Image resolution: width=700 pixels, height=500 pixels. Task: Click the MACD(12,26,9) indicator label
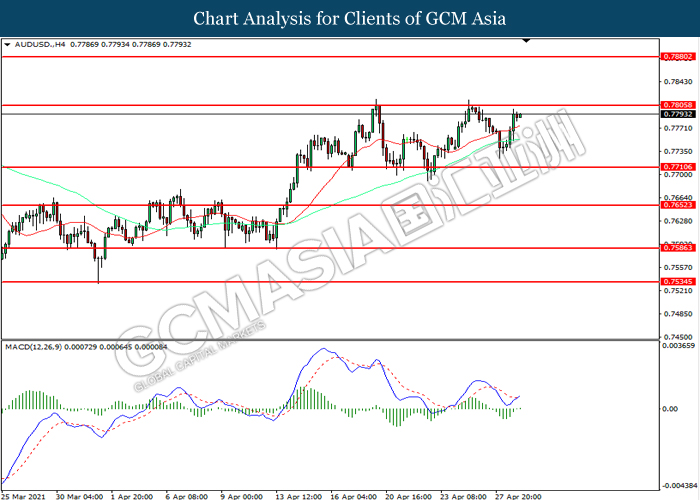33,347
